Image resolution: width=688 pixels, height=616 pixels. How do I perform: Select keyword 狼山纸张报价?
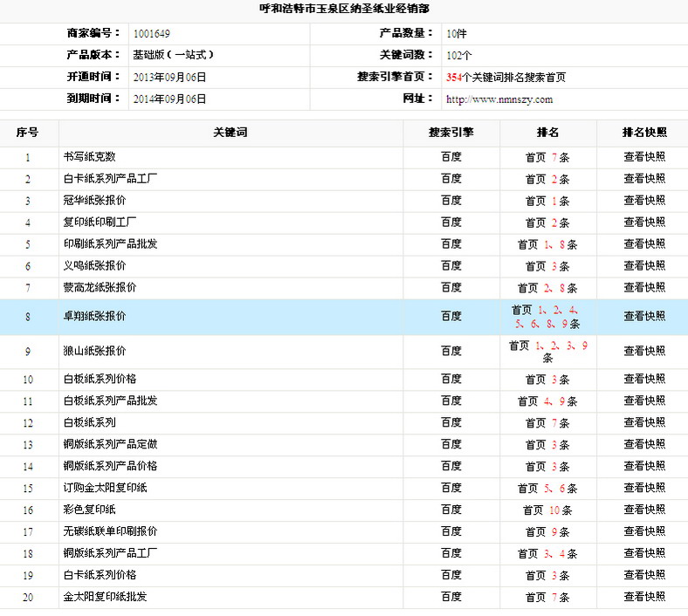95,351
